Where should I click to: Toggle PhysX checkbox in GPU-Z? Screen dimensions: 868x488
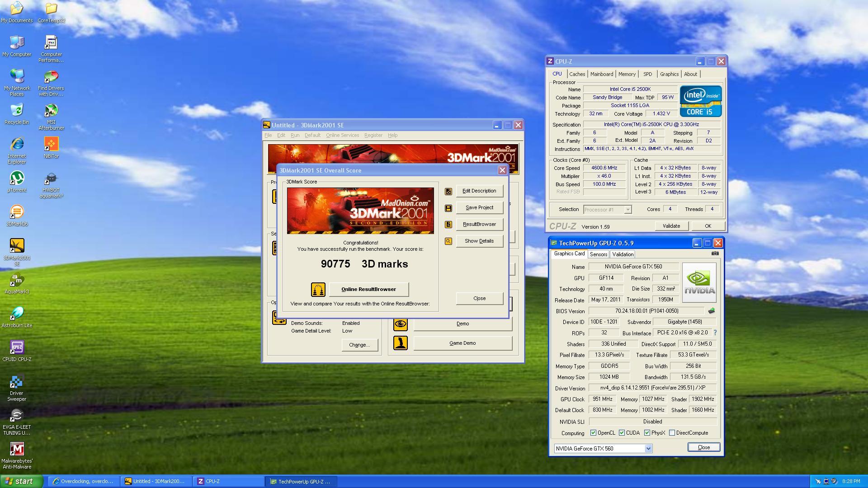pyautogui.click(x=647, y=433)
